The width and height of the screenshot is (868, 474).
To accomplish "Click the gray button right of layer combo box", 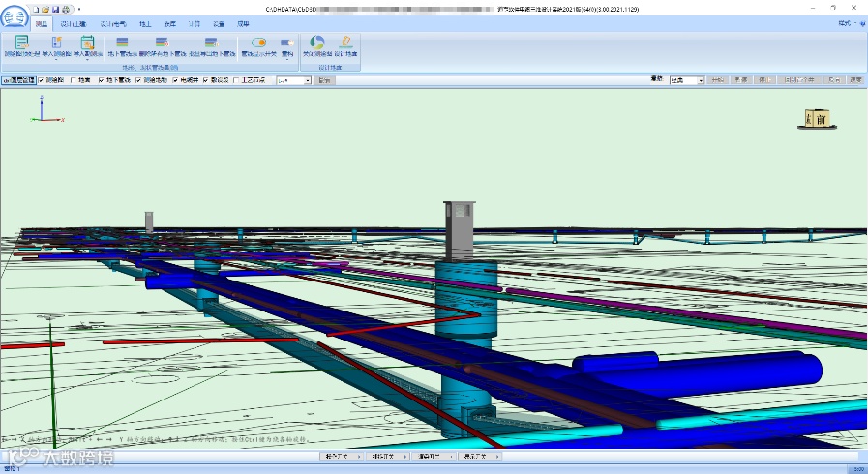I will tap(324, 80).
